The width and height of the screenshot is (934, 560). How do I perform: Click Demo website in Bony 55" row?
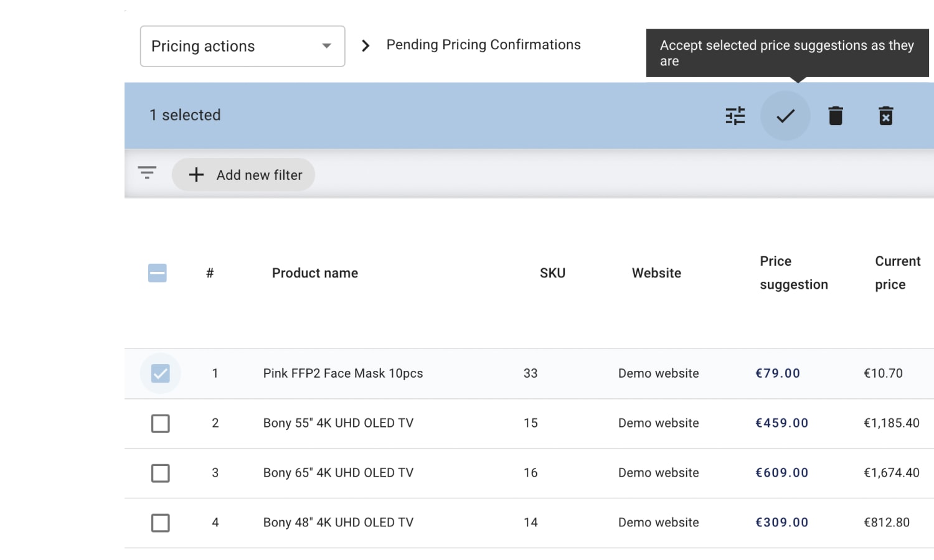[x=659, y=423]
